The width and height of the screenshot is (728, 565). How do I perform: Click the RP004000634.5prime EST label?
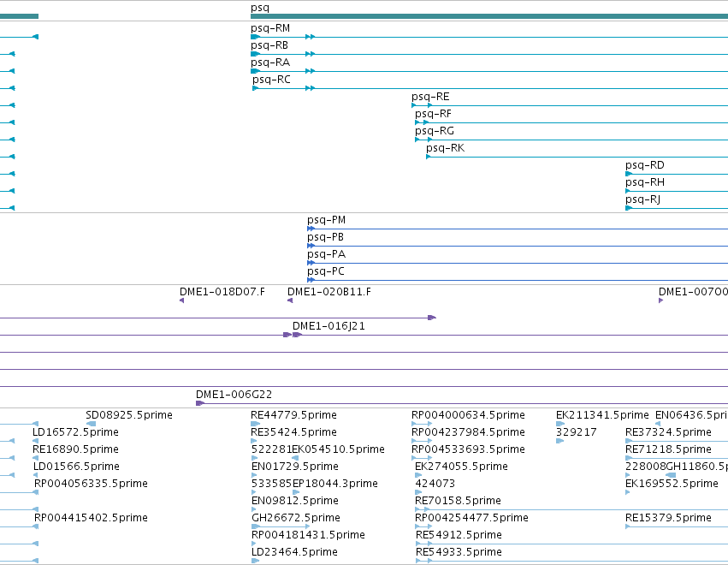pos(469,415)
